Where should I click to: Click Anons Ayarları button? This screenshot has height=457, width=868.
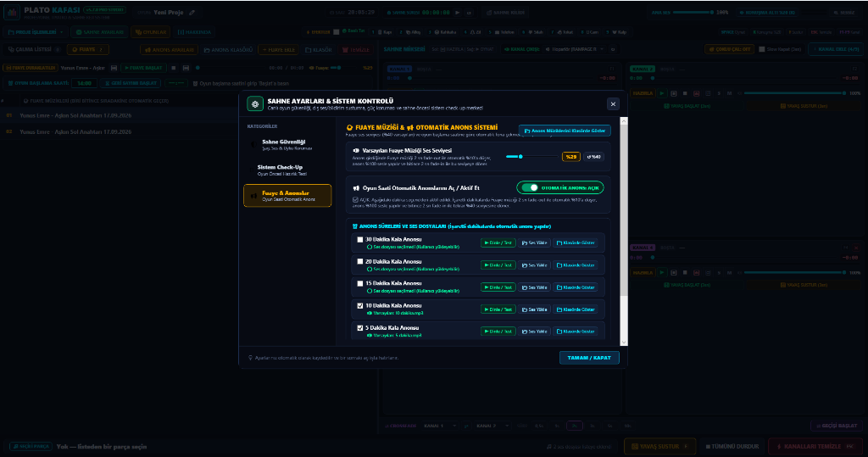170,50
